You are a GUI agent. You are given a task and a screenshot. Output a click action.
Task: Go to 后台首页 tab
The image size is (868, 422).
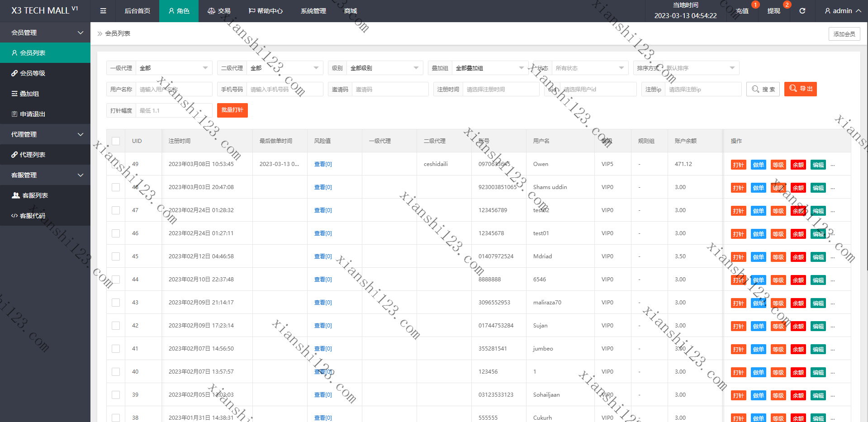coord(138,11)
